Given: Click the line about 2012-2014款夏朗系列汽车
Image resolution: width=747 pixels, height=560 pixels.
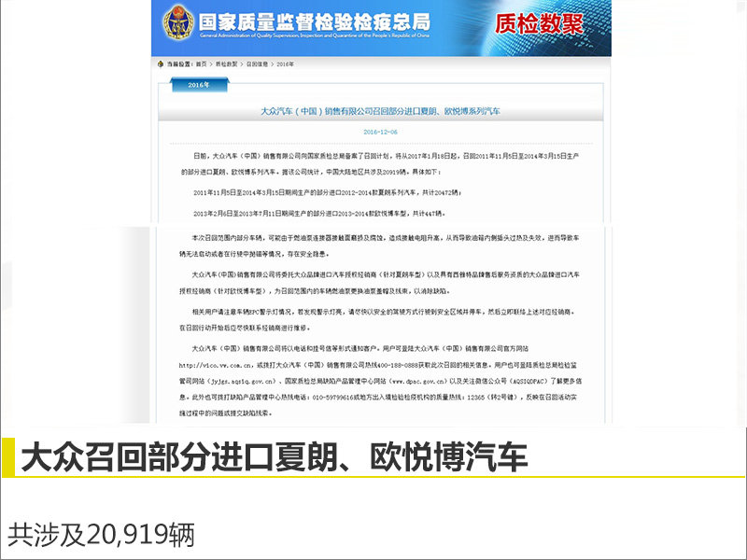Looking at the screenshot, I should pos(327,193).
